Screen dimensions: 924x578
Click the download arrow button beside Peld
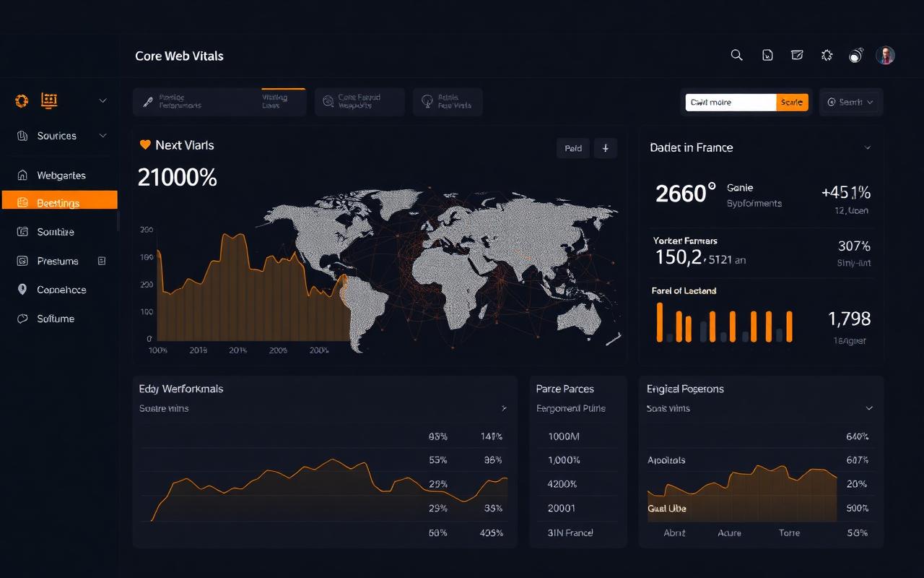click(x=605, y=148)
